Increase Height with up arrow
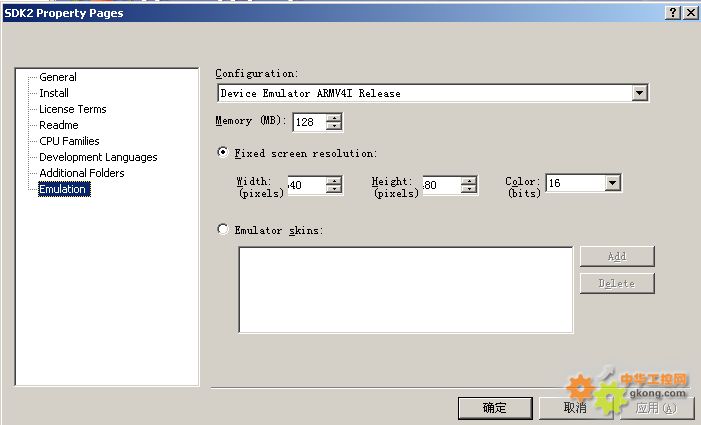This screenshot has height=425, width=701. pos(469,181)
